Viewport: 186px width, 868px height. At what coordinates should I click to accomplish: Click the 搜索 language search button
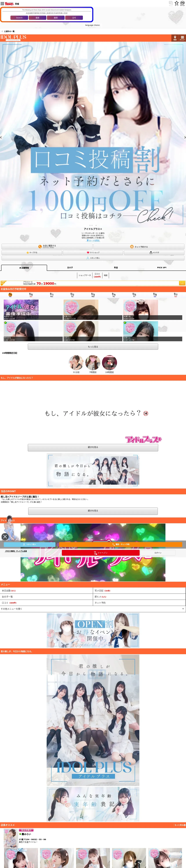38,18
